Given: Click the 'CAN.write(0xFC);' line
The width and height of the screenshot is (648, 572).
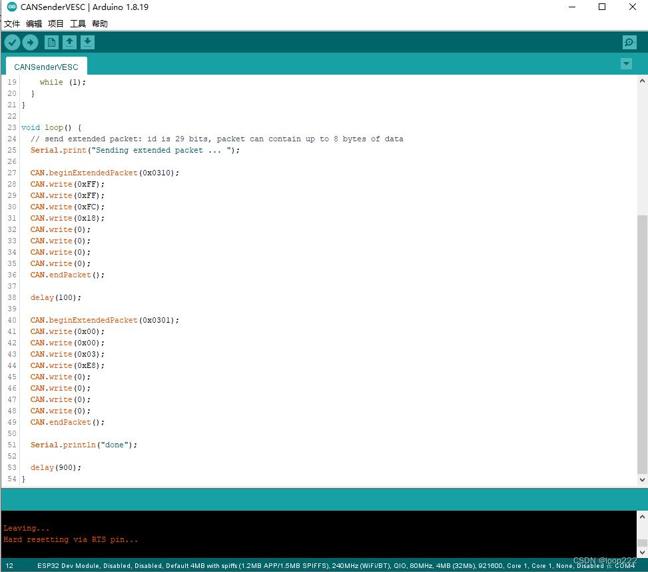Looking at the screenshot, I should pyautogui.click(x=67, y=207).
